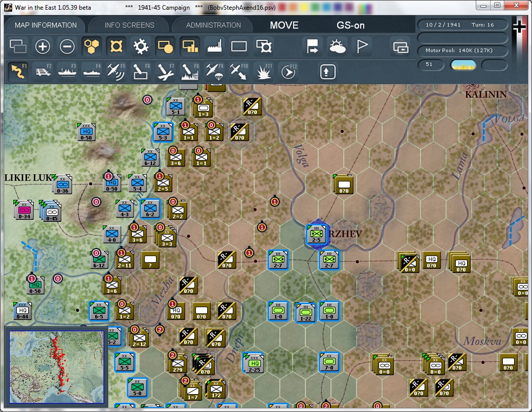Click the Motor Pool 140K pill
The width and height of the screenshot is (532, 412).
click(462, 50)
